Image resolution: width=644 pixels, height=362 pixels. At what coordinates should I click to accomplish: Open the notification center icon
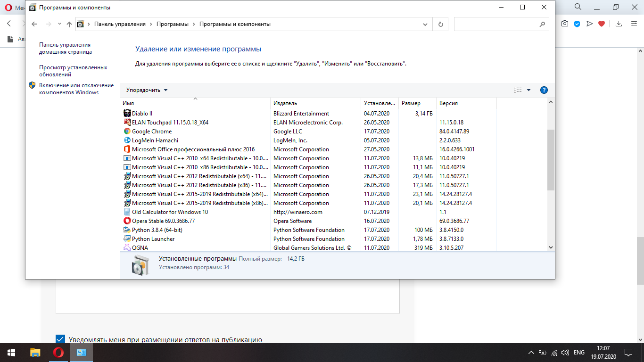[628, 352]
